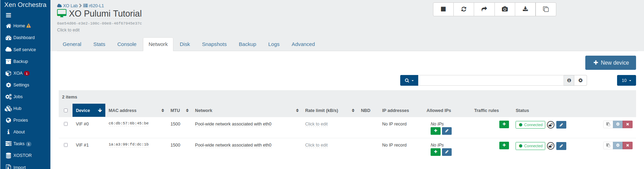644x169 pixels.
Task: Click the copy VM icon
Action: coord(546,9)
